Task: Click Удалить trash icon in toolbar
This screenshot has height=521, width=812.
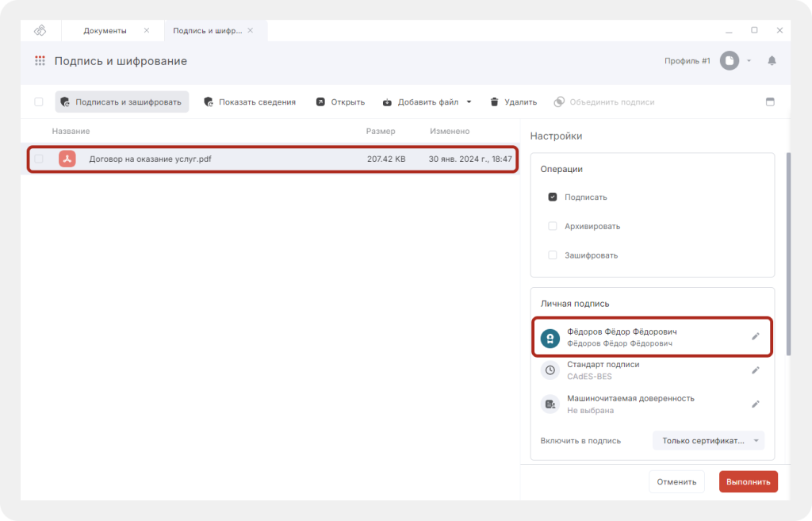Action: (494, 102)
